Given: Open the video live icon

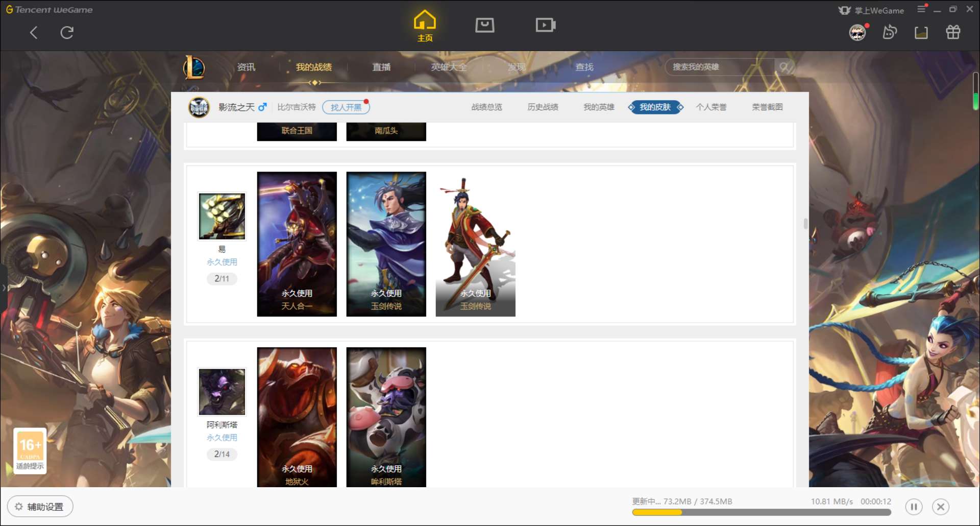Looking at the screenshot, I should (x=546, y=25).
